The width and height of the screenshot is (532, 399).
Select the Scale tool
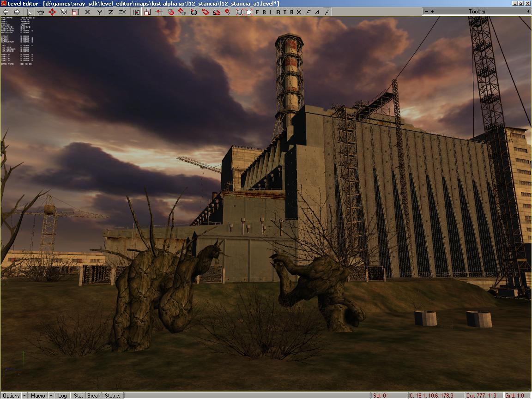75,12
